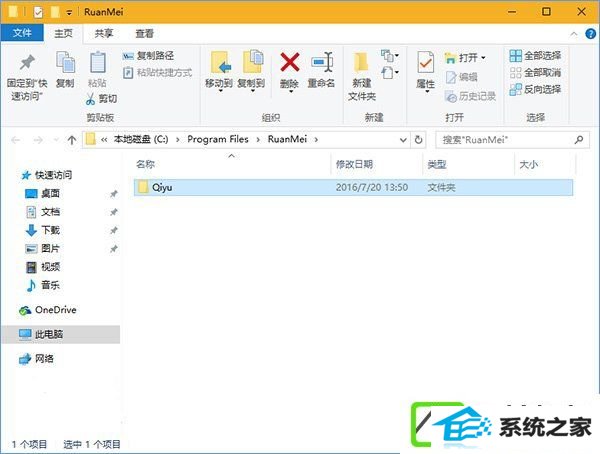Open the address bar history dropdown
600x454 pixels.
click(403, 140)
